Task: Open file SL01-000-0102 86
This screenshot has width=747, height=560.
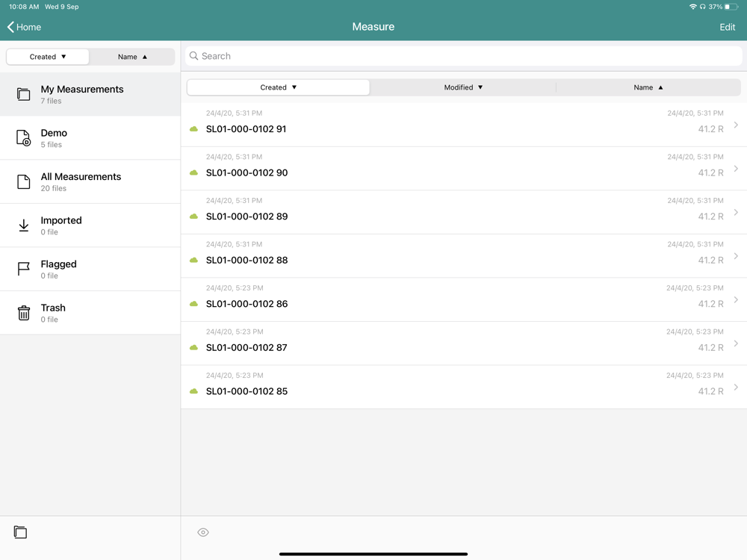Action: (464, 300)
